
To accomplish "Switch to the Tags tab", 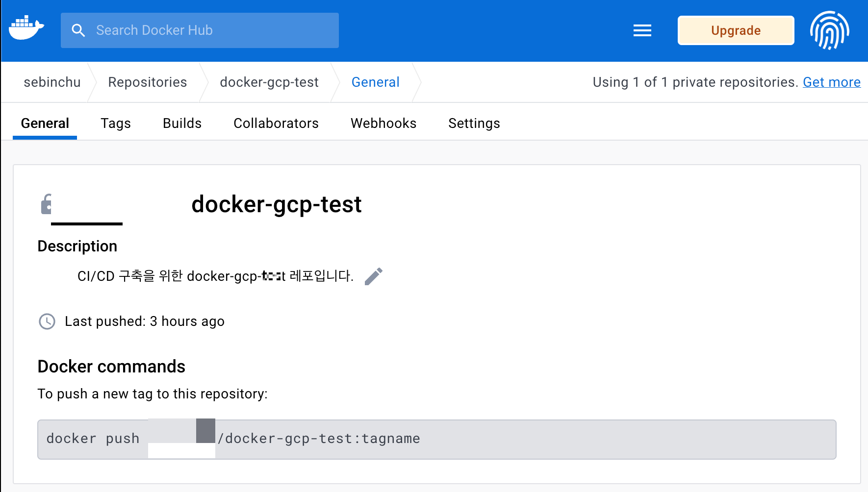I will pyautogui.click(x=116, y=123).
